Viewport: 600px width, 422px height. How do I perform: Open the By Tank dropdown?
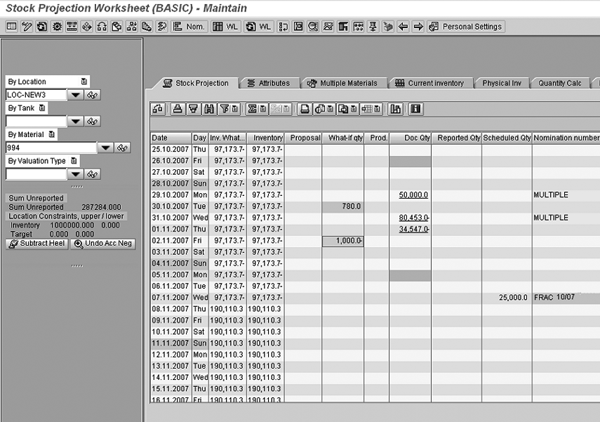click(x=75, y=120)
